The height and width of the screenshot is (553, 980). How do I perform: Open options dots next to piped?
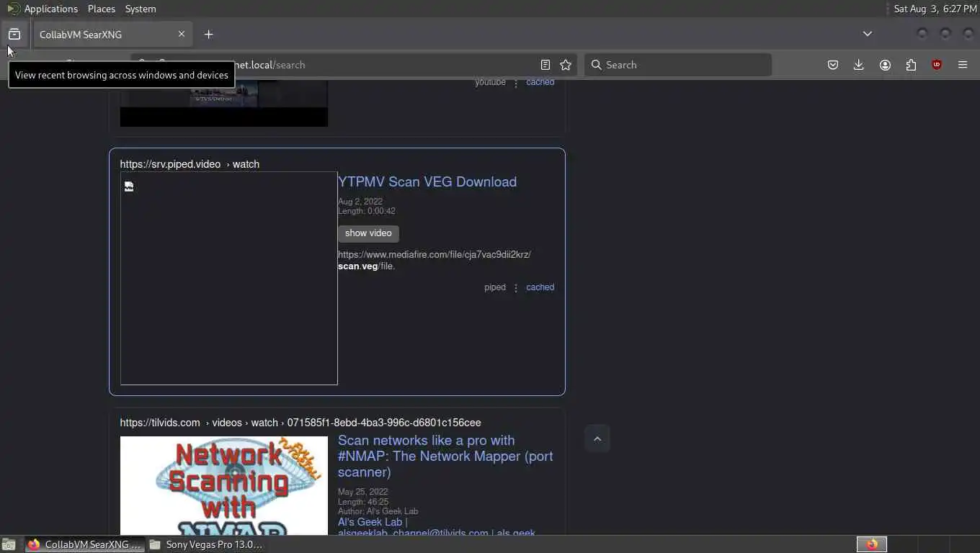(x=516, y=288)
